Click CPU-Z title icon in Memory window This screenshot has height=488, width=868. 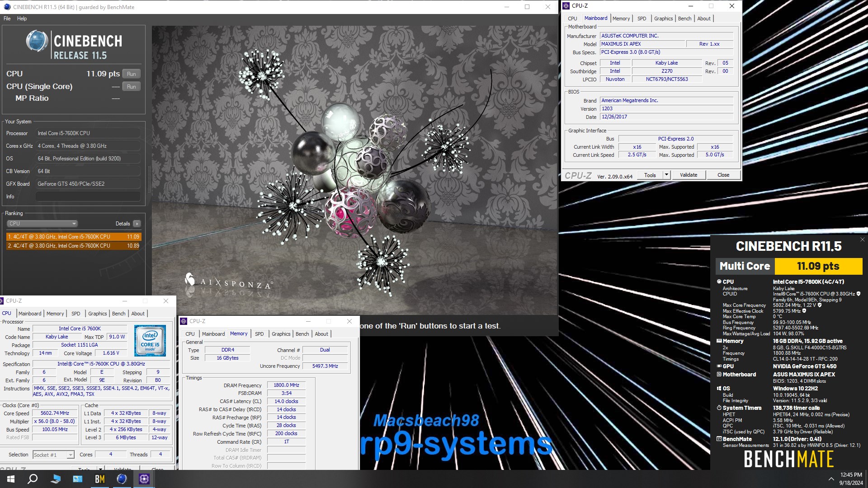click(x=184, y=321)
